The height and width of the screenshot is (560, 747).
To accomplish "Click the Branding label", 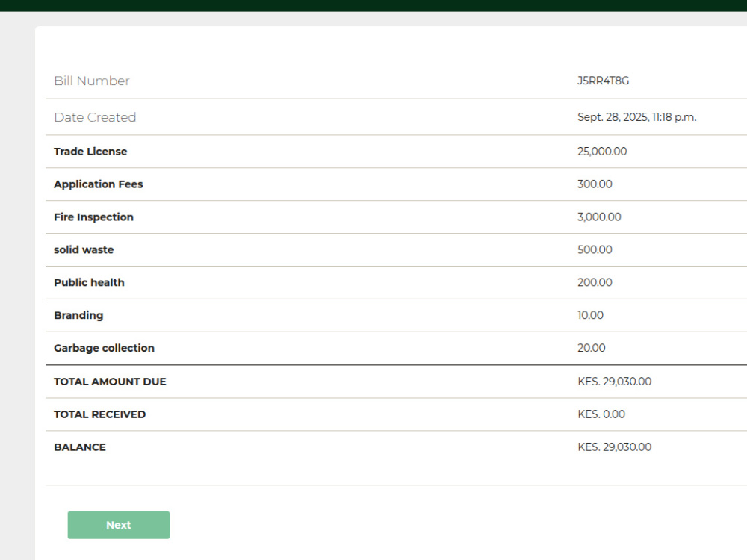I will [78, 316].
